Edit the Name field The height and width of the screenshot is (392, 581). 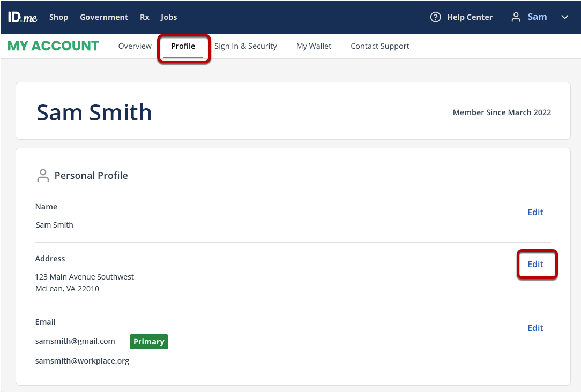[x=535, y=212]
